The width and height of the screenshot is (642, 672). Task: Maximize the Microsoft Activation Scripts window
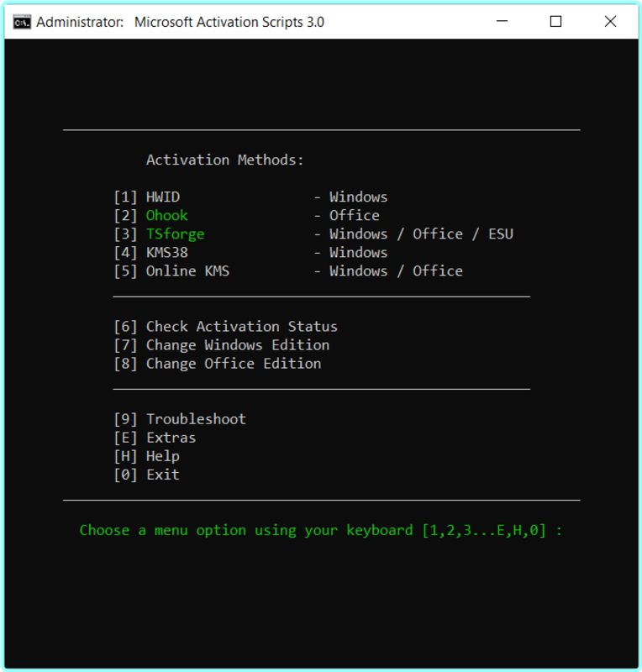tap(555, 21)
